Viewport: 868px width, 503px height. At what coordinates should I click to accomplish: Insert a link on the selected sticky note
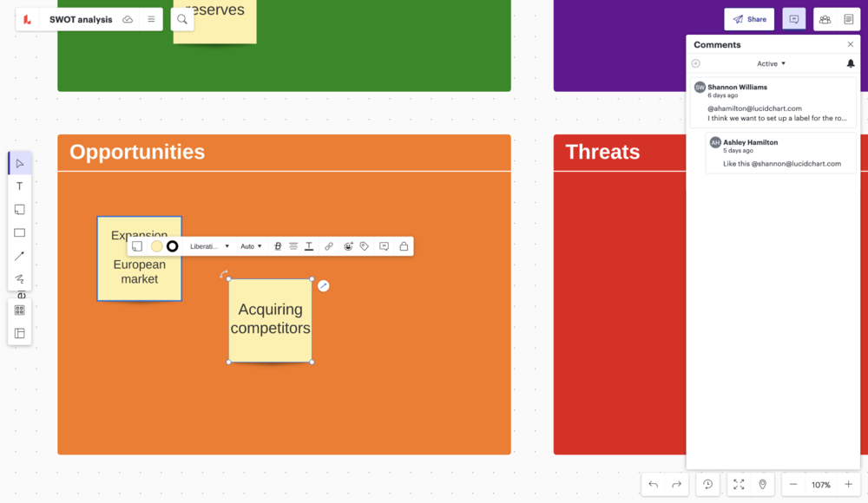click(x=329, y=246)
